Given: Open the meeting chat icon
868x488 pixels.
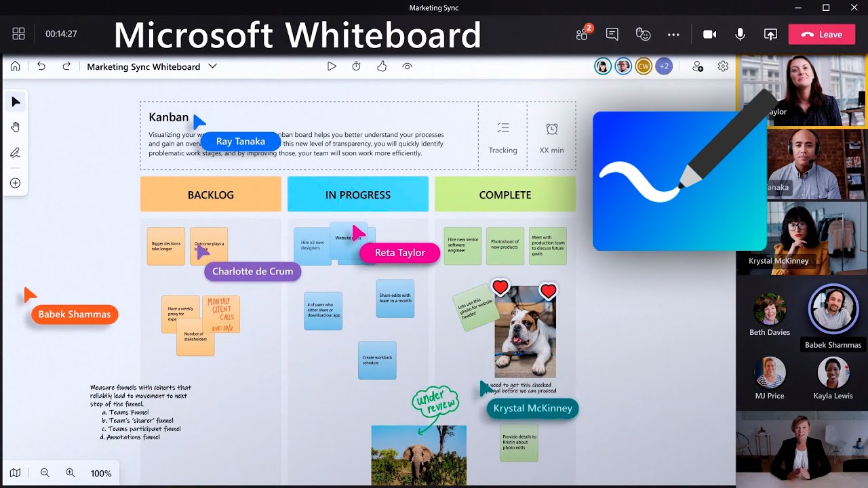Looking at the screenshot, I should [x=612, y=34].
